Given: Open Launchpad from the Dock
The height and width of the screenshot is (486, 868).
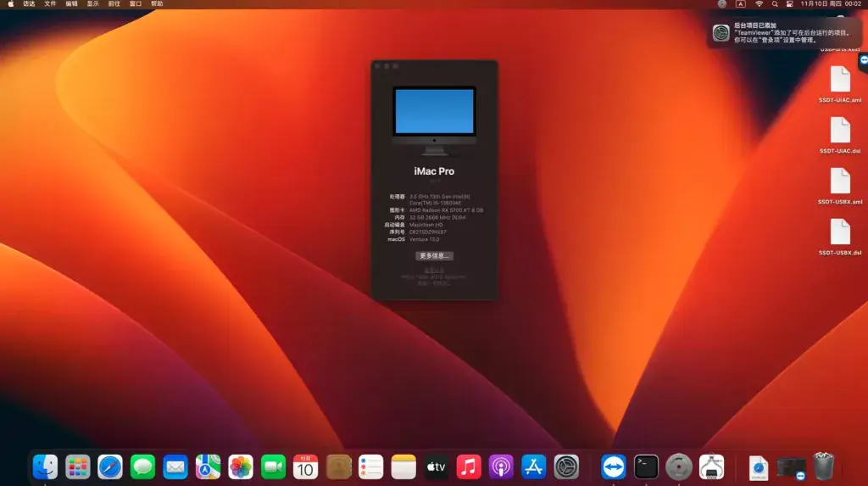Looking at the screenshot, I should 77,467.
